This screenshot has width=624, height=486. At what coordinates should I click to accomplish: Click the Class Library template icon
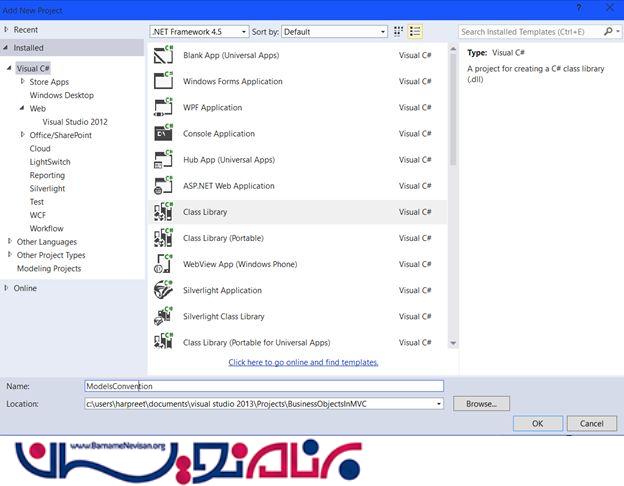(x=164, y=212)
